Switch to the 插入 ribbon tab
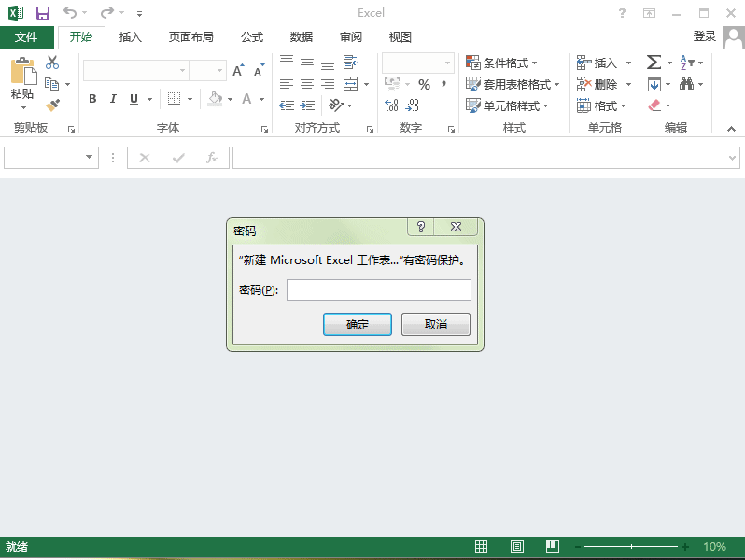This screenshot has height=560, width=745. click(x=130, y=37)
